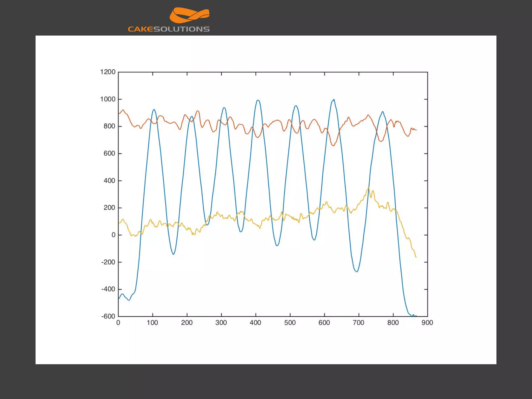The image size is (532, 399).
Task: Click the orange curve's lowest dip near x=625
Action: tap(333, 145)
